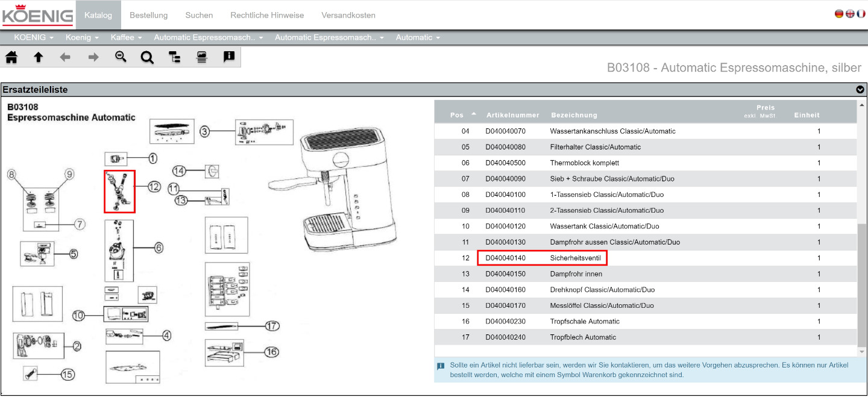
Task: Collapse the Ersatzteileliste panel
Action: (x=860, y=90)
